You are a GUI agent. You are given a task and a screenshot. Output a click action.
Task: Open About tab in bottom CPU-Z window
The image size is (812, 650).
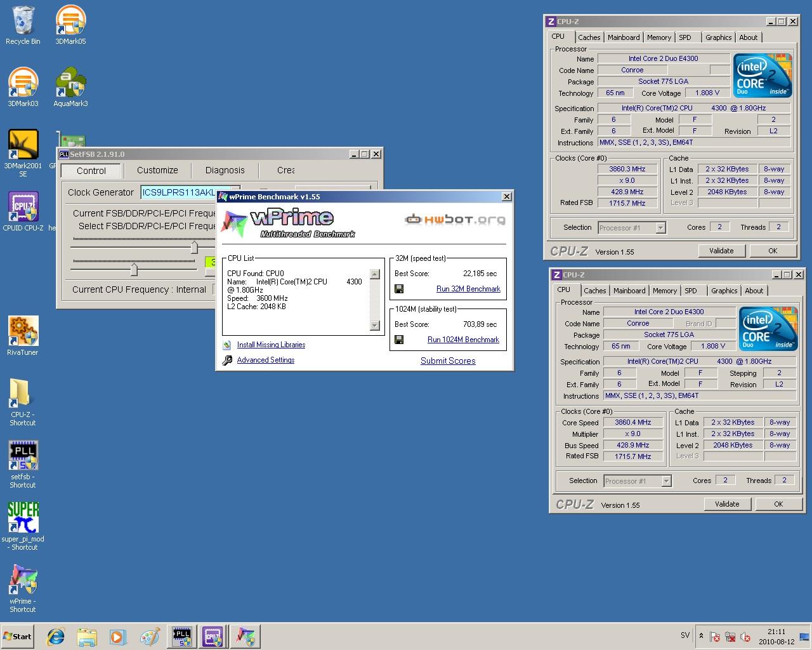point(754,291)
